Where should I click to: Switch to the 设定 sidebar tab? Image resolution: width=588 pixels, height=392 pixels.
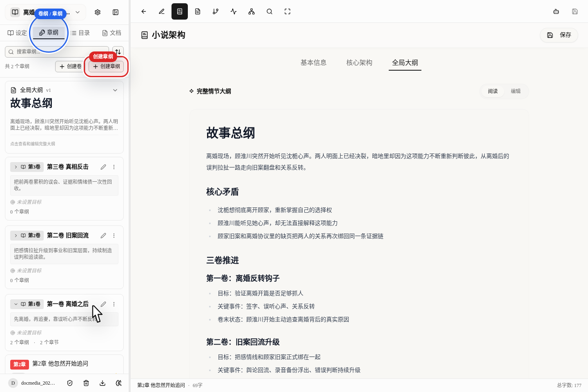pos(17,33)
